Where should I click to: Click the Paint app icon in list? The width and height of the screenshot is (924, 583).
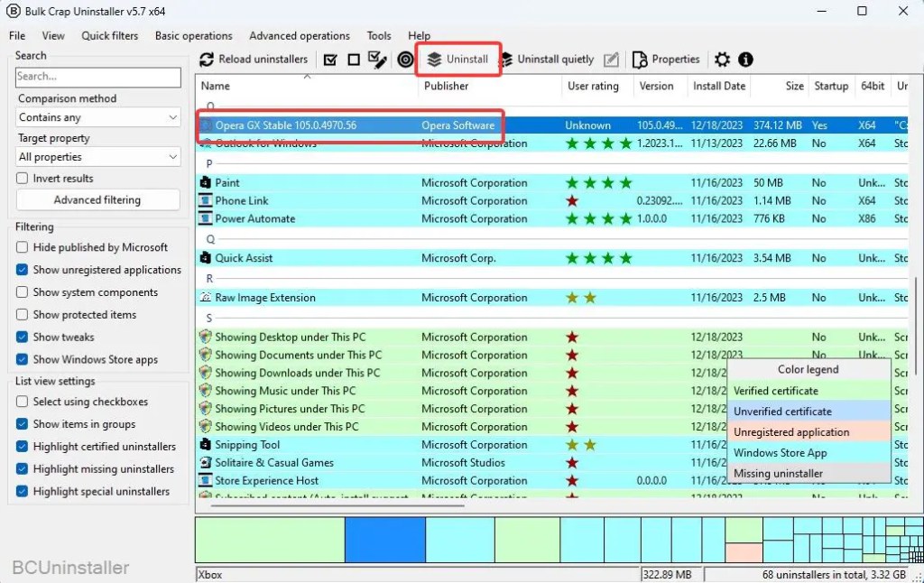pos(205,182)
